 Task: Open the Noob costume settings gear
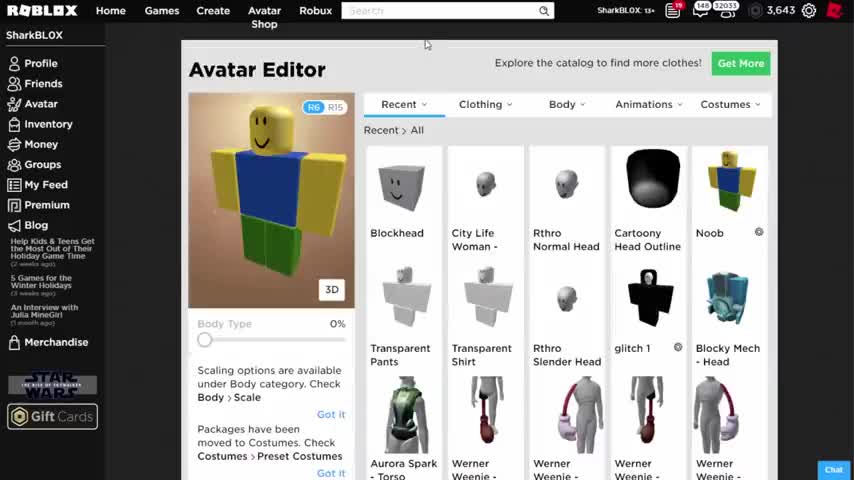click(759, 232)
